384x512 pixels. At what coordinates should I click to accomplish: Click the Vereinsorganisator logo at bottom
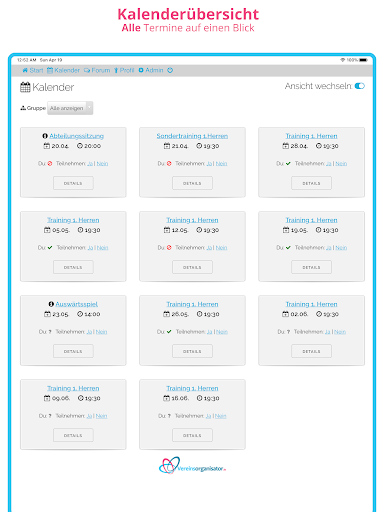[x=192, y=465]
